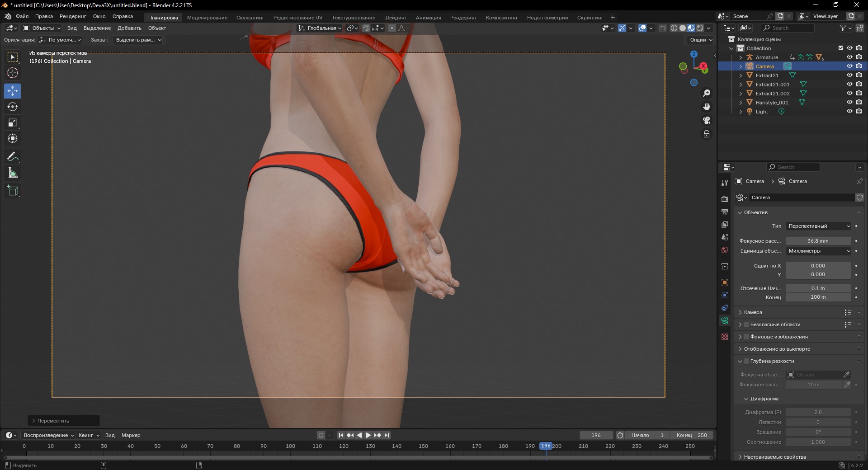Switch viewport to wireframe shading

point(674,28)
